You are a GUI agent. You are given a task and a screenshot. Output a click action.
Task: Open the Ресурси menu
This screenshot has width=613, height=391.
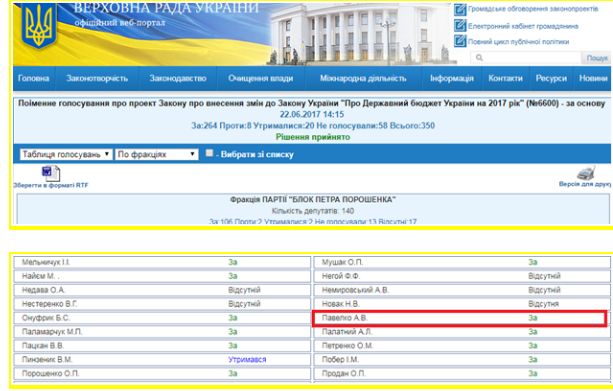click(x=551, y=78)
